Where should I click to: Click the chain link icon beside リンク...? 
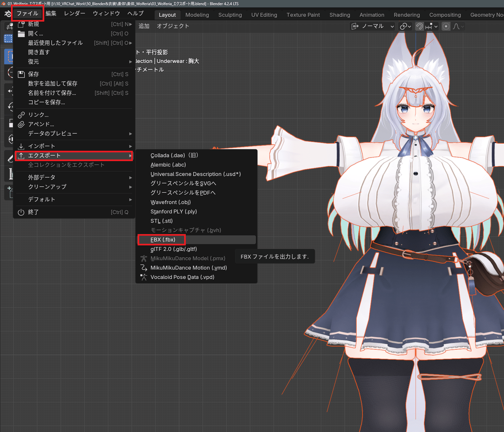pyautogui.click(x=21, y=115)
